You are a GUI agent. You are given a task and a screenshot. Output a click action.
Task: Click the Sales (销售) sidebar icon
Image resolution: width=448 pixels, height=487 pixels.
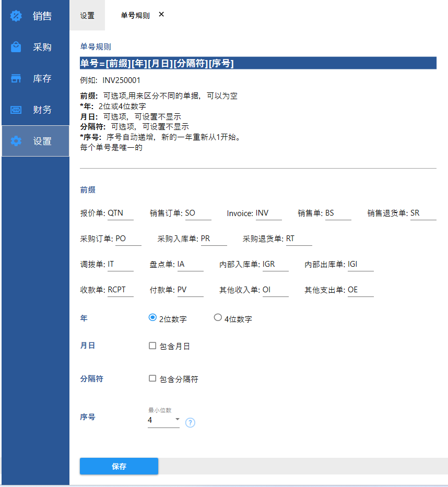(x=16, y=16)
